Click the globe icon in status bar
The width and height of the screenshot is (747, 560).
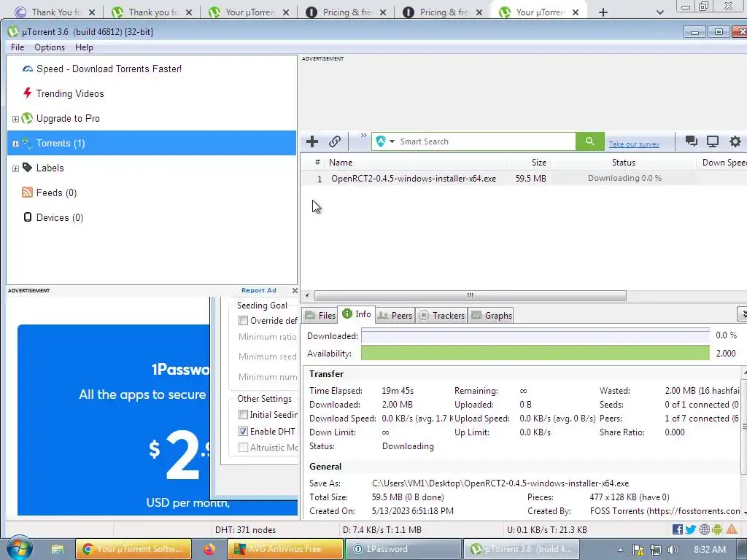[704, 529]
